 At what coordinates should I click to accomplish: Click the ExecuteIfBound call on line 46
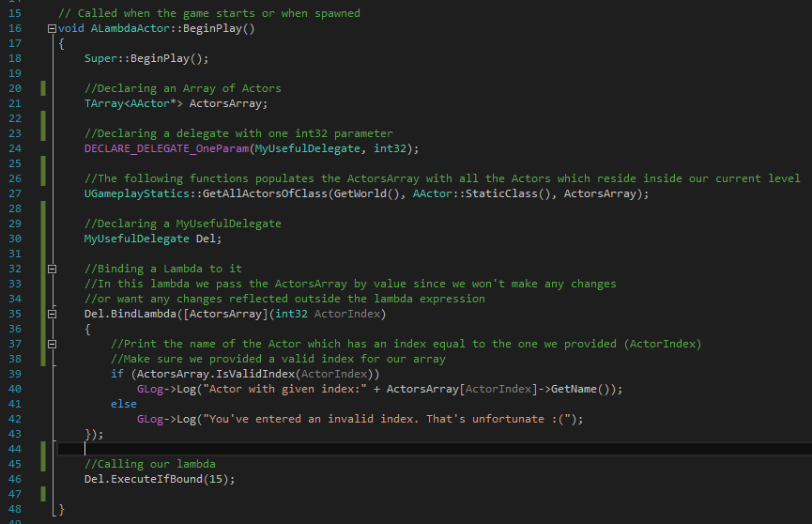click(x=157, y=479)
